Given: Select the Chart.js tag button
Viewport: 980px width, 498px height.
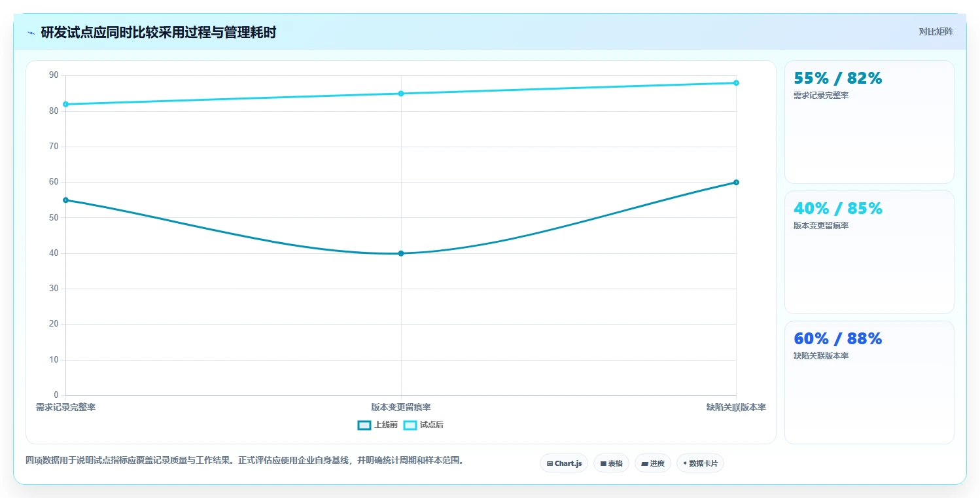Looking at the screenshot, I should tap(564, 463).
